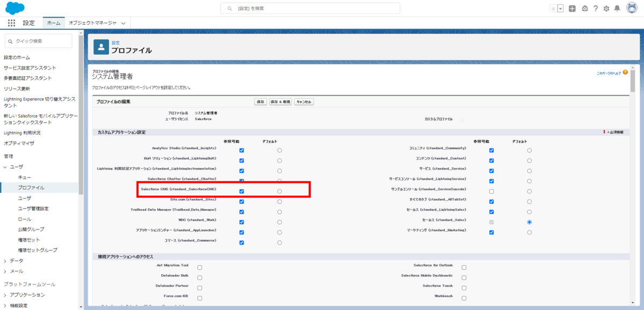Click the 保存 button
This screenshot has height=310, width=644.
click(x=260, y=101)
